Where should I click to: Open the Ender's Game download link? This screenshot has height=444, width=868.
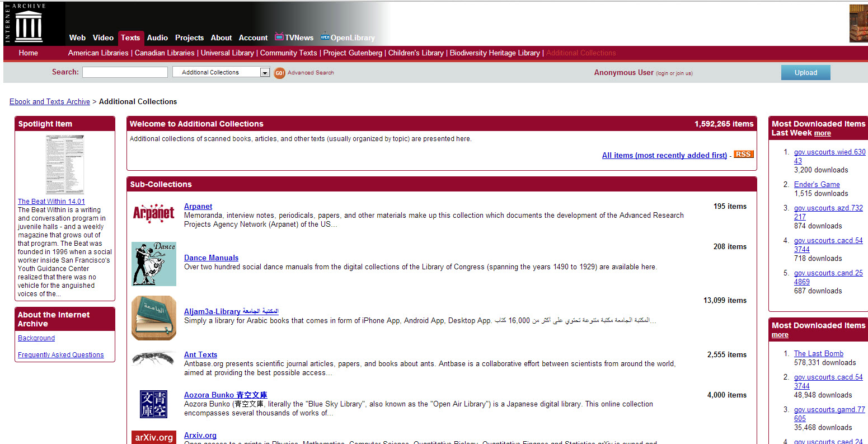point(817,184)
